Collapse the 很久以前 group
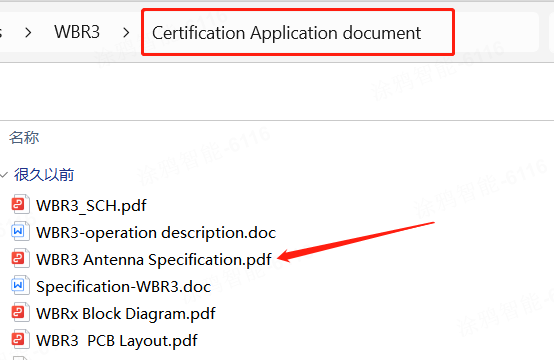 [4, 175]
